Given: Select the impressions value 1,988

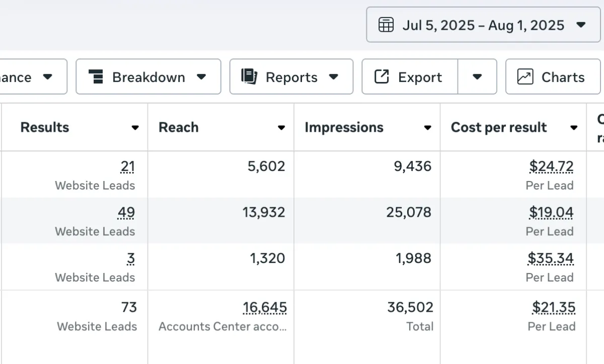Looking at the screenshot, I should 413,258.
